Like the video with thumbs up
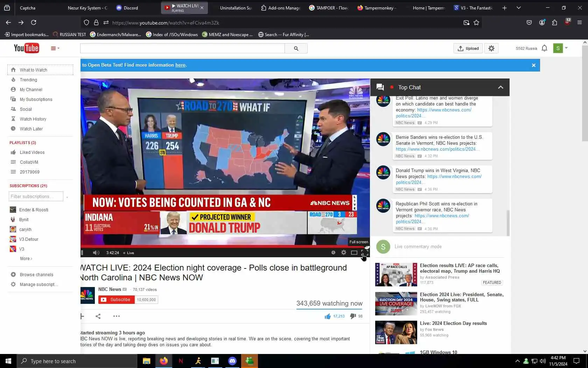This screenshot has width=588, height=368. point(328,316)
